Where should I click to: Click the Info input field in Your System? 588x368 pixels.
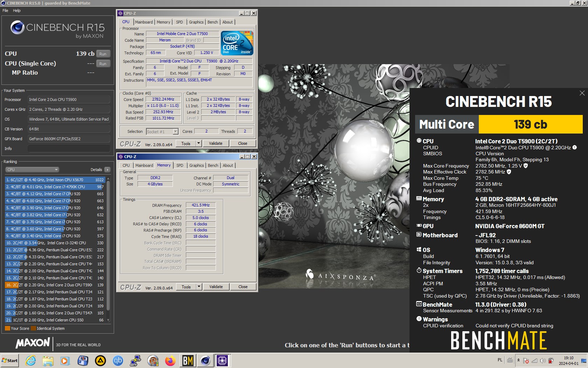tap(69, 149)
